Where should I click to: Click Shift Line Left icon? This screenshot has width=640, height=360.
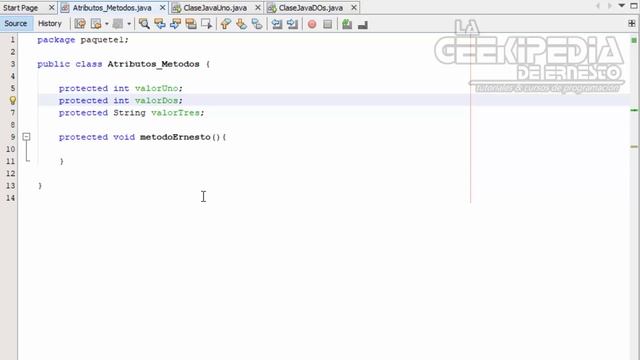pyautogui.click(x=277, y=24)
